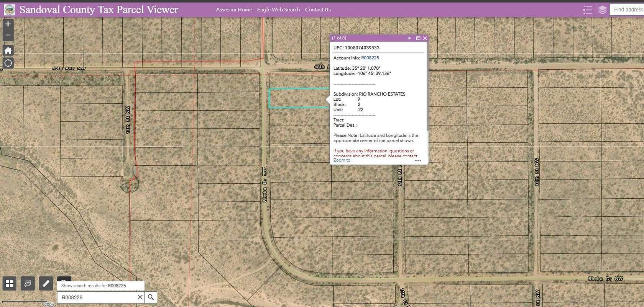Screen dimensions: 644x307
Task: Zoom in the map with plus button
Action: pos(8,24)
